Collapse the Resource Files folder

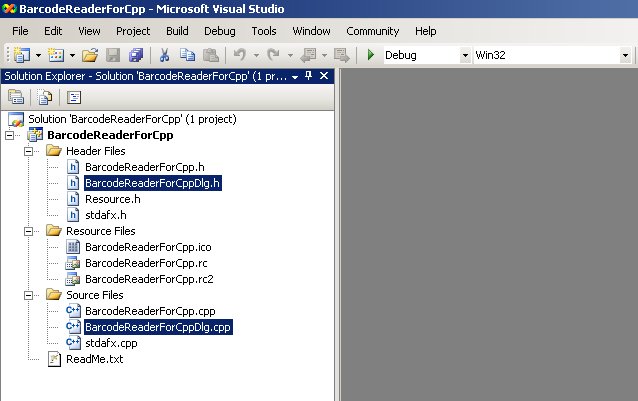29,231
